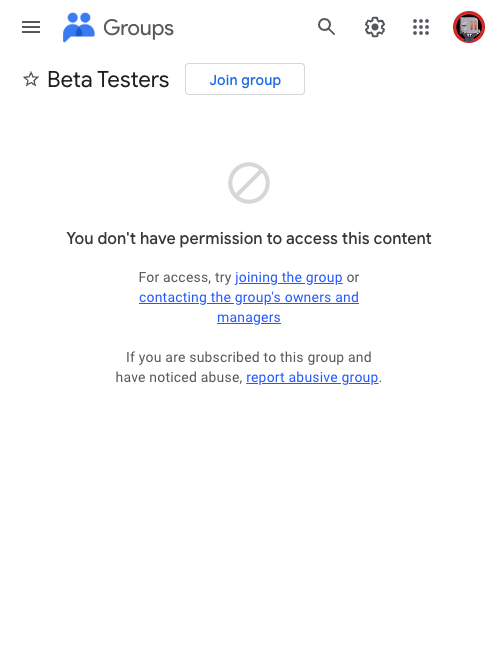This screenshot has height=651, width=498.
Task: Click the word 'or' after joining link
Action: coord(353,277)
